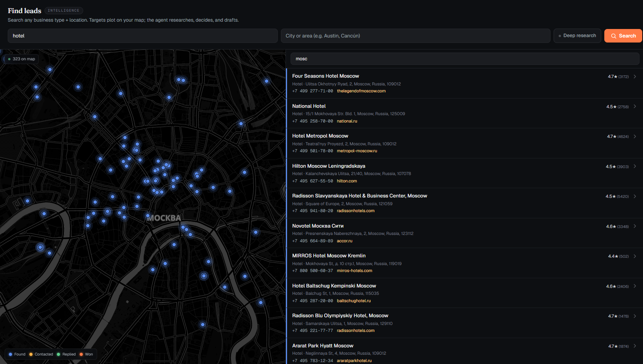Image resolution: width=643 pixels, height=364 pixels.
Task: Open Novotel Москва Сити listing
Action: pos(465,233)
